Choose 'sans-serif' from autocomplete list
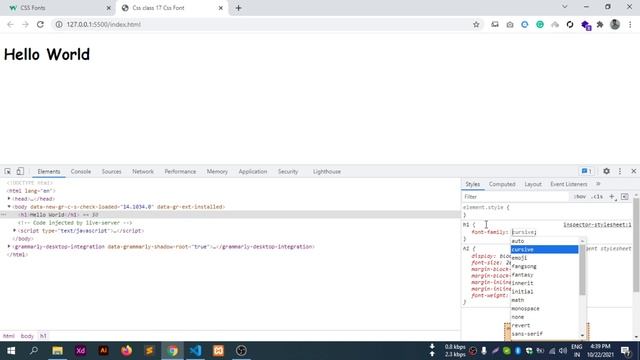This screenshot has height=360, width=640. click(544, 334)
